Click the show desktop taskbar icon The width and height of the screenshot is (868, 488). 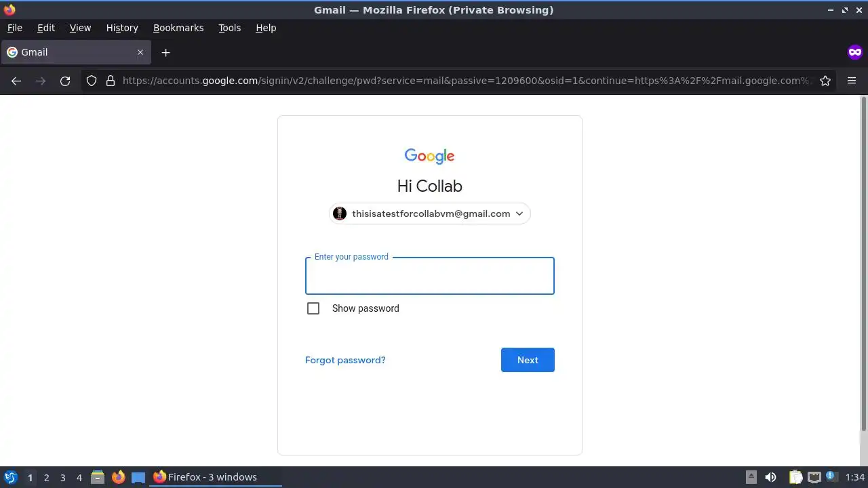[138, 477]
